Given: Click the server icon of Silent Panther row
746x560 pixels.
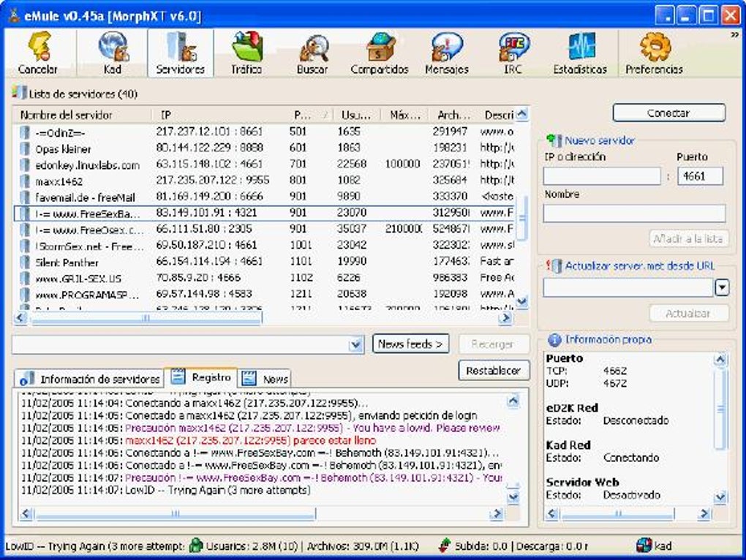Looking at the screenshot, I should 25,262.
